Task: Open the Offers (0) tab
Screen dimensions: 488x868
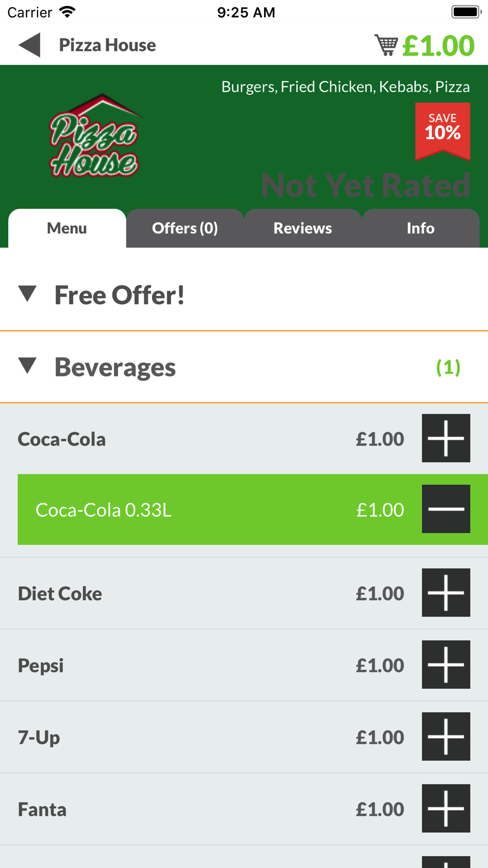Action: [x=185, y=228]
